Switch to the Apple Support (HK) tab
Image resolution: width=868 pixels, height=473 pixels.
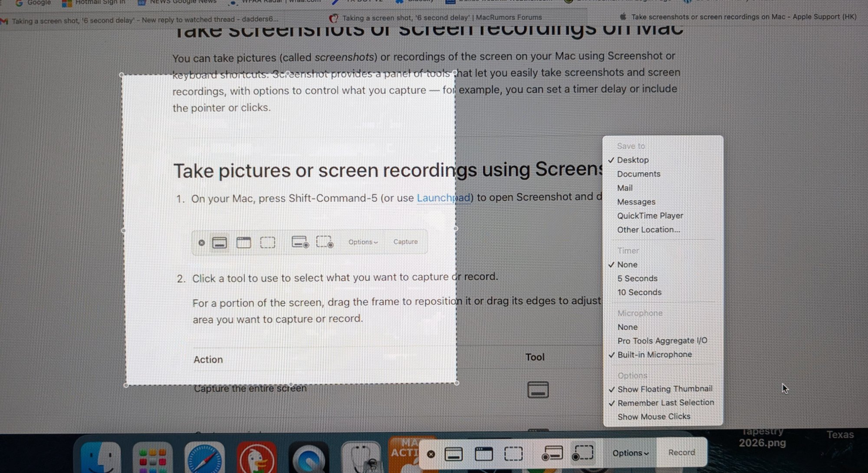coord(738,17)
